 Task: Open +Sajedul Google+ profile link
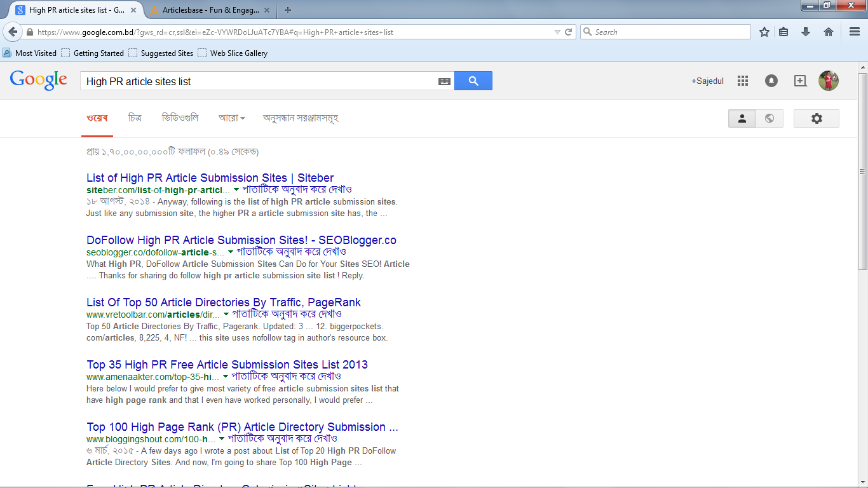point(707,81)
